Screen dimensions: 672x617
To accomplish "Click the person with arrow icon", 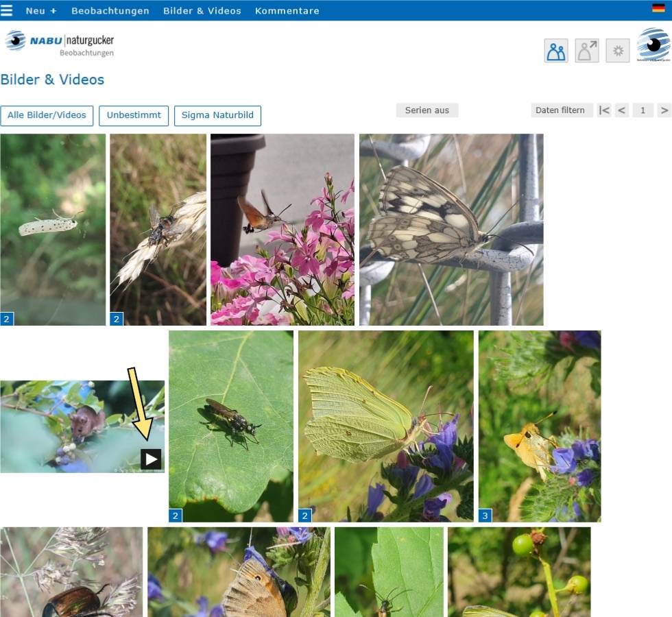I will (587, 51).
